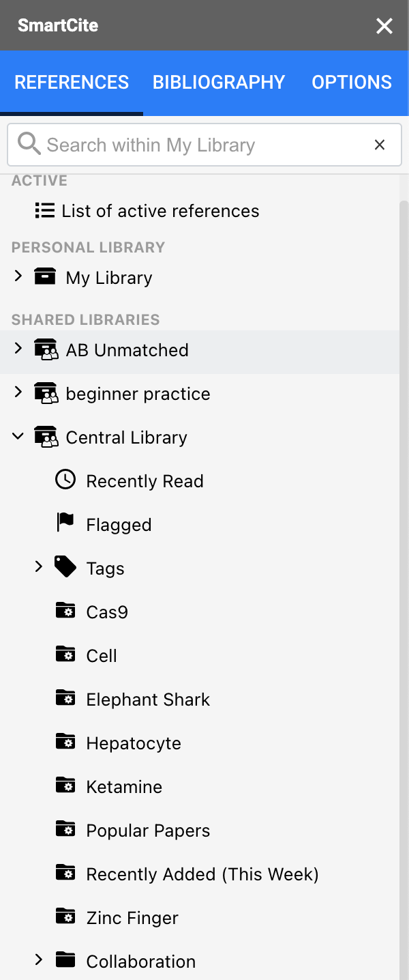409x980 pixels.
Task: Expand the Tags section
Action: click(x=38, y=566)
